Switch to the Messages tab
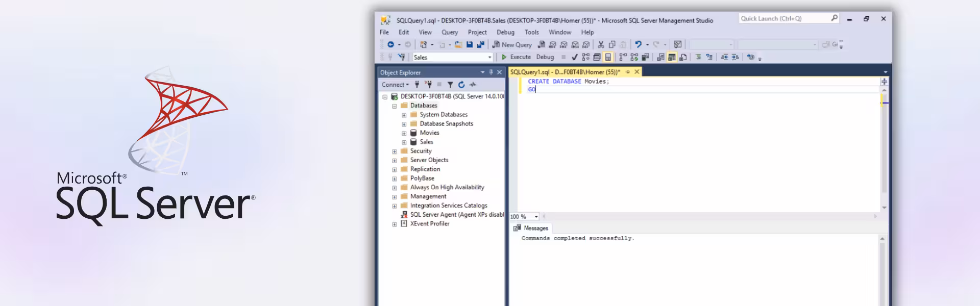The width and height of the screenshot is (980, 306). [x=531, y=228]
